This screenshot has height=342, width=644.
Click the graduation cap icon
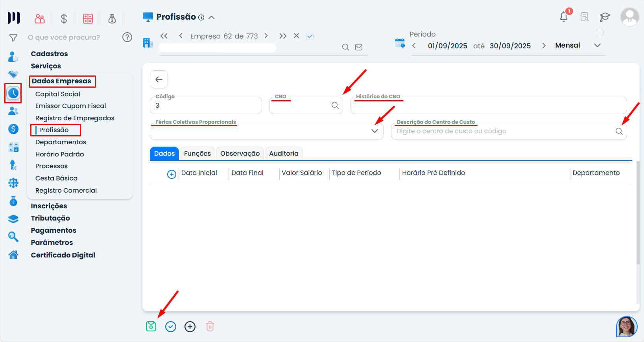(605, 17)
